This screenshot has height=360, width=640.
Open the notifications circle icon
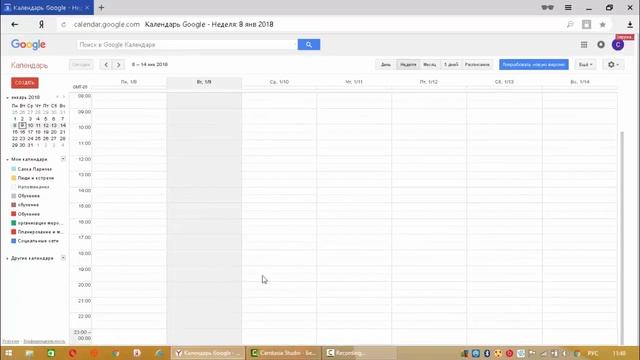[x=601, y=44]
